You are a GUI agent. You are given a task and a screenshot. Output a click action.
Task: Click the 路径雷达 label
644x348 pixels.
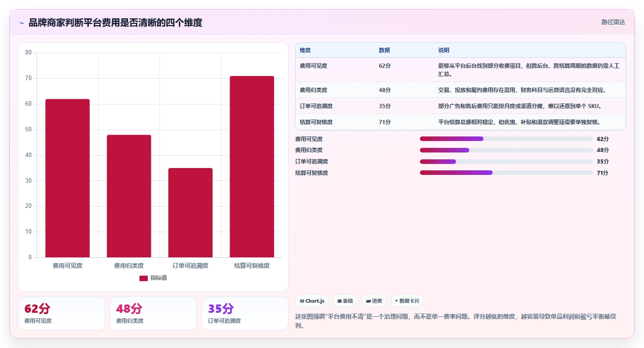pyautogui.click(x=613, y=22)
